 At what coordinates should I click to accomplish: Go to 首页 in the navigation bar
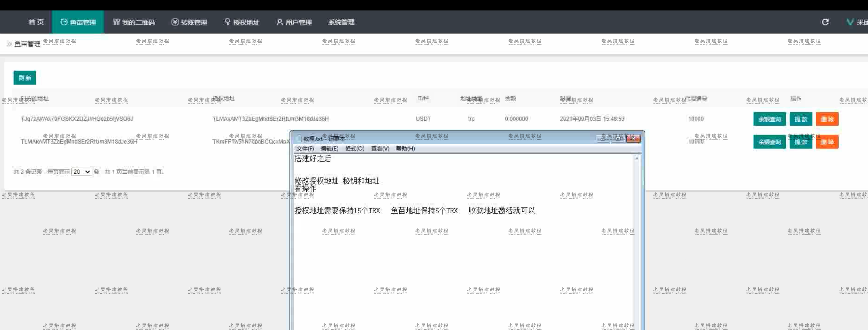(36, 22)
